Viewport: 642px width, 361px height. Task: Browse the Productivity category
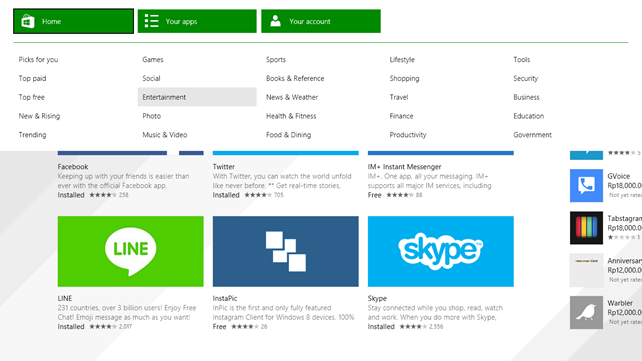[408, 135]
